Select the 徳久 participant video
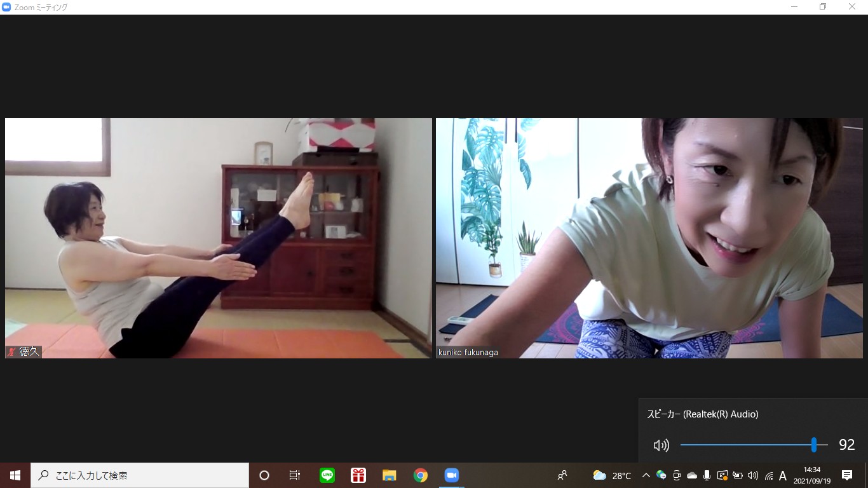868x488 pixels. pos(218,238)
